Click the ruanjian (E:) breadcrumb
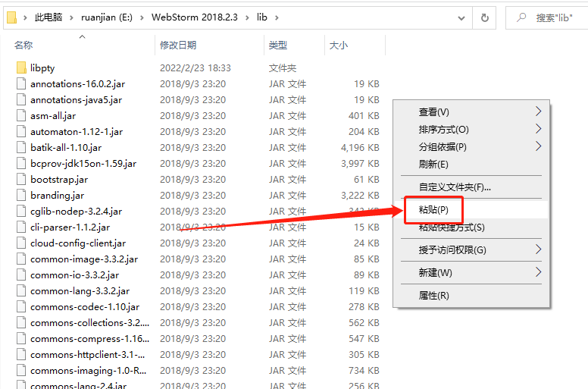 [107, 17]
